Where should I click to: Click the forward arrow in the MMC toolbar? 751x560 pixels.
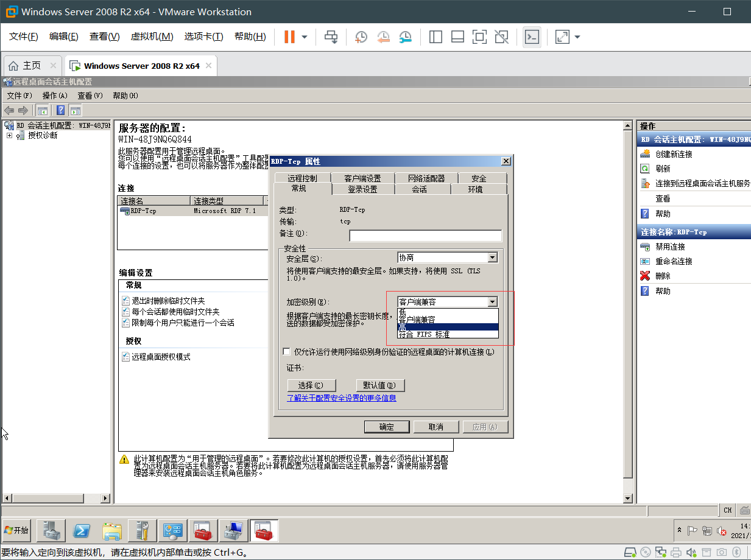[x=23, y=110]
